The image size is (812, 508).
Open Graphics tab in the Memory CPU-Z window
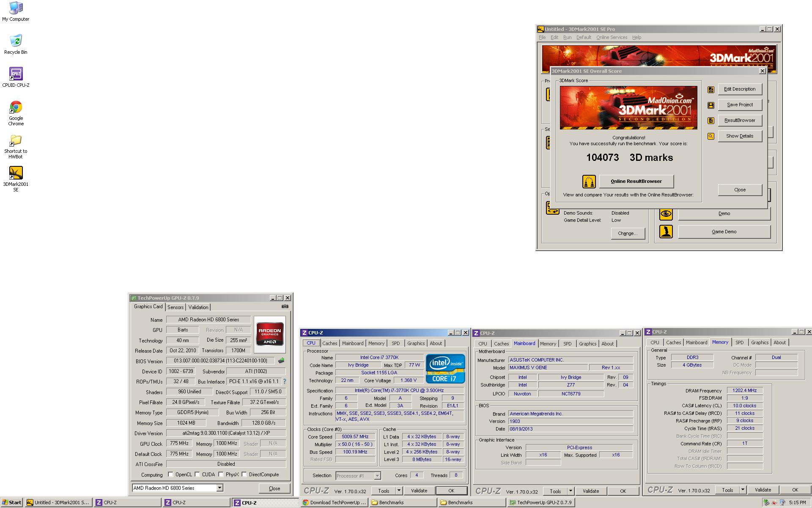pos(760,342)
